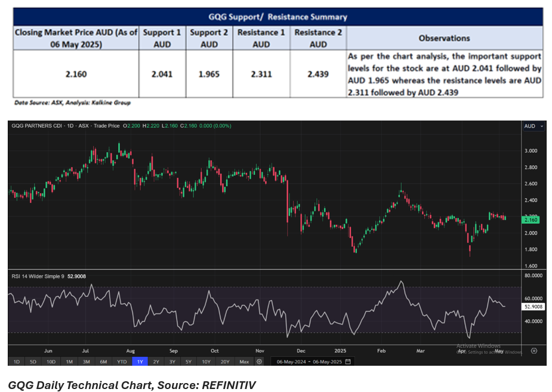552x392 pixels.
Task: Click the GQG Daily Technical Chart caption
Action: coord(132,385)
